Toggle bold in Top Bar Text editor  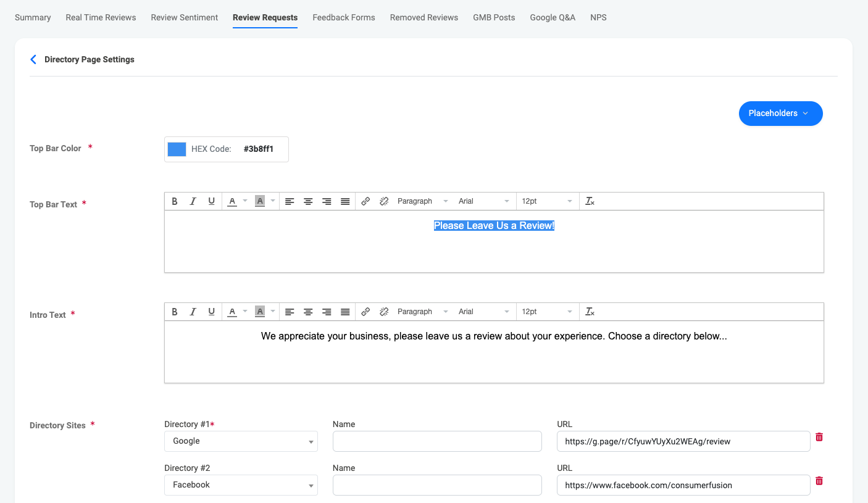point(175,201)
